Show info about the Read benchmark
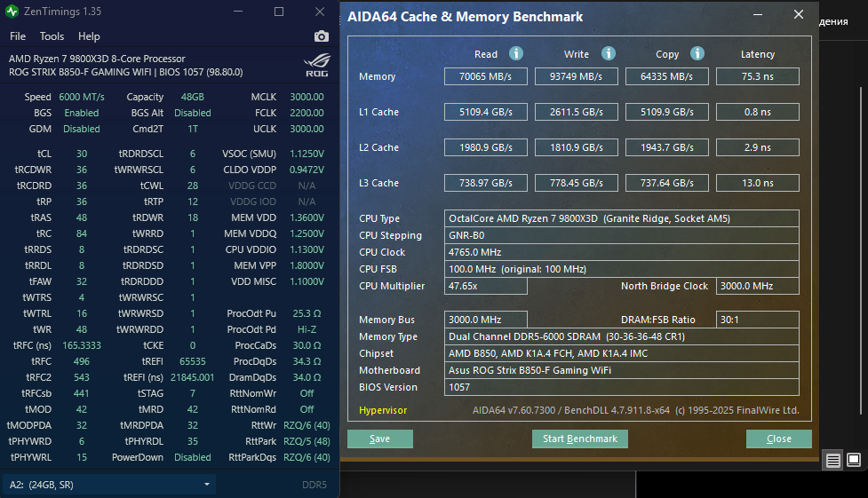 coord(516,53)
